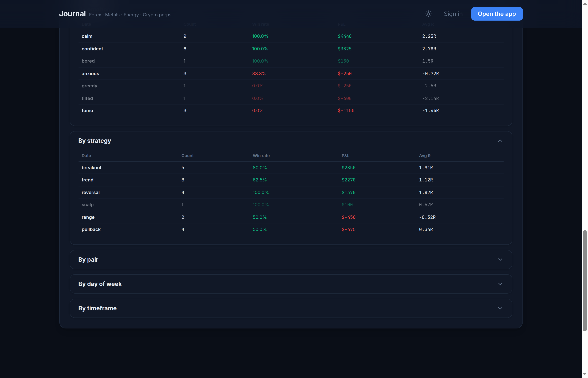Select the reversal strategy row label
The width and height of the screenshot is (588, 378).
click(x=91, y=192)
